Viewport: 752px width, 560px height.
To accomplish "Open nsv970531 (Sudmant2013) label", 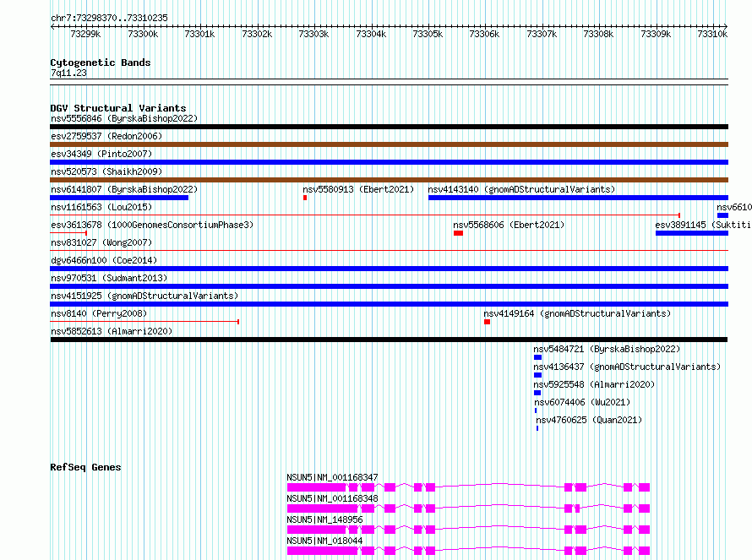I will pyautogui.click(x=109, y=278).
